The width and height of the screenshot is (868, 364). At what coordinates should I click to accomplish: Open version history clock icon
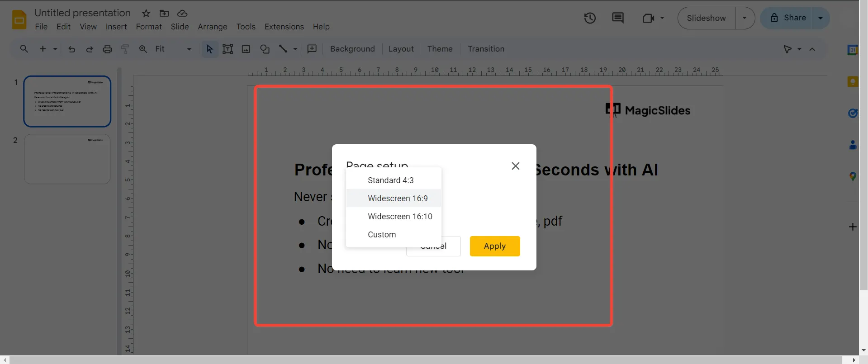(x=590, y=18)
